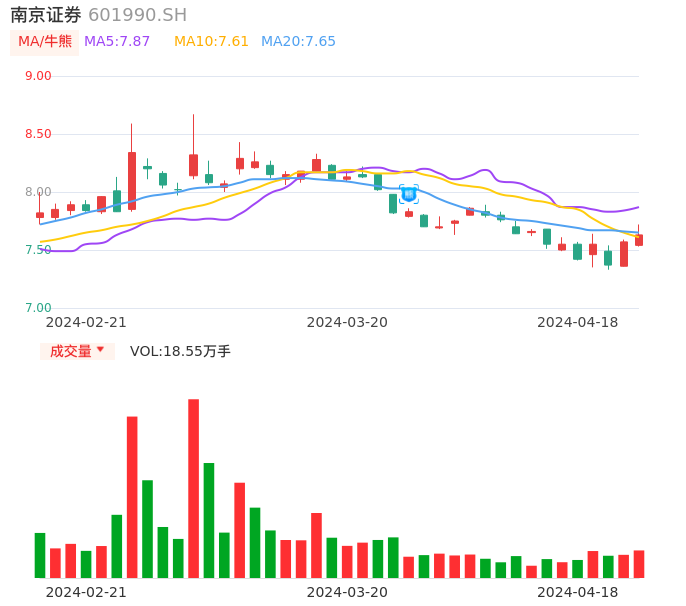Click the candlestick with the highest upper wick
686x606 pixels.
click(193, 147)
